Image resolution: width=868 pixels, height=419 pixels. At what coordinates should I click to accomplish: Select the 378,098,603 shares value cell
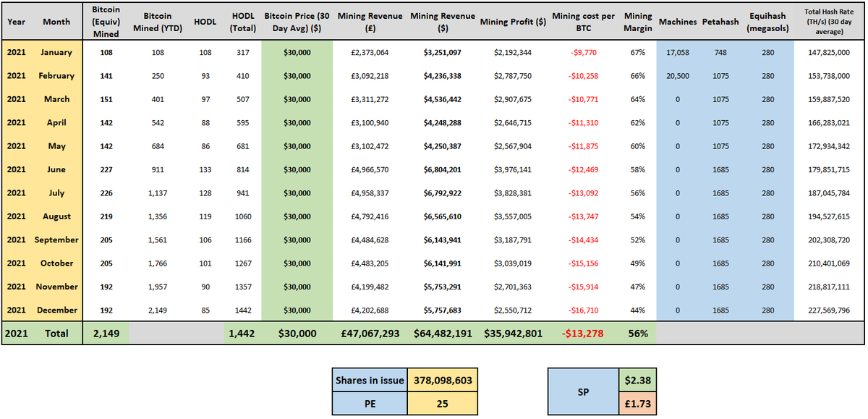444,379
